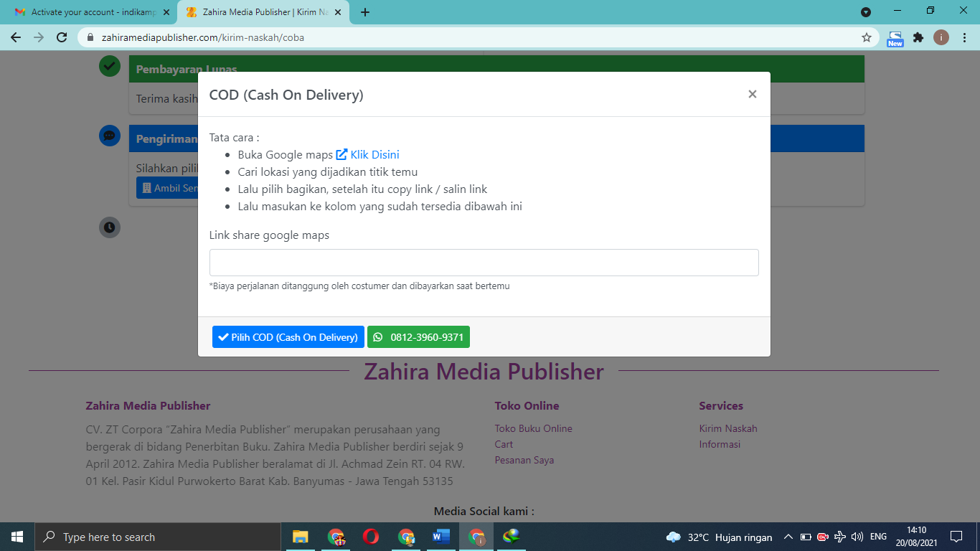Click the Type here to search box

click(x=158, y=537)
